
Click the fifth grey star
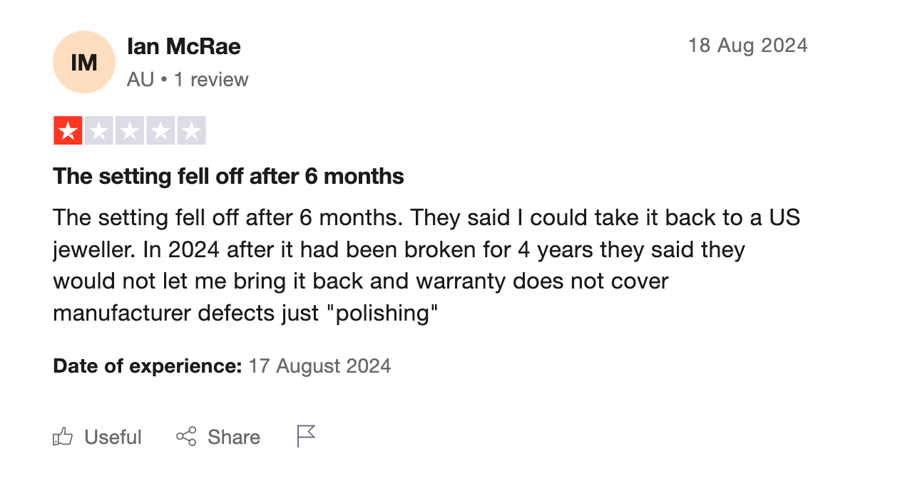192,131
